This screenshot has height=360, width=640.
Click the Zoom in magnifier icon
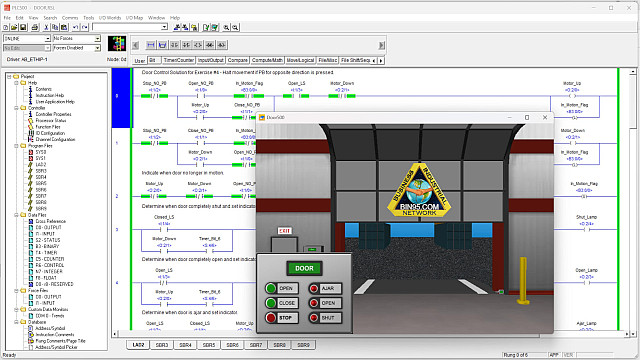(x=227, y=27)
